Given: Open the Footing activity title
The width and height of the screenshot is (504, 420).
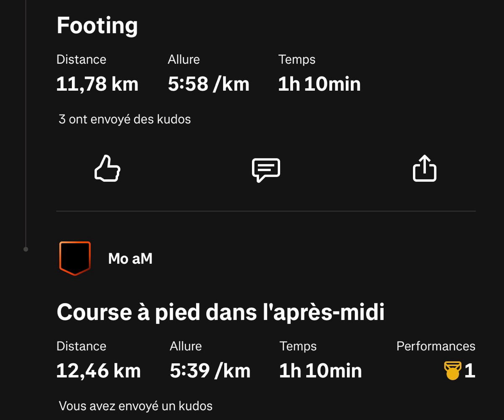Looking at the screenshot, I should click(x=97, y=26).
